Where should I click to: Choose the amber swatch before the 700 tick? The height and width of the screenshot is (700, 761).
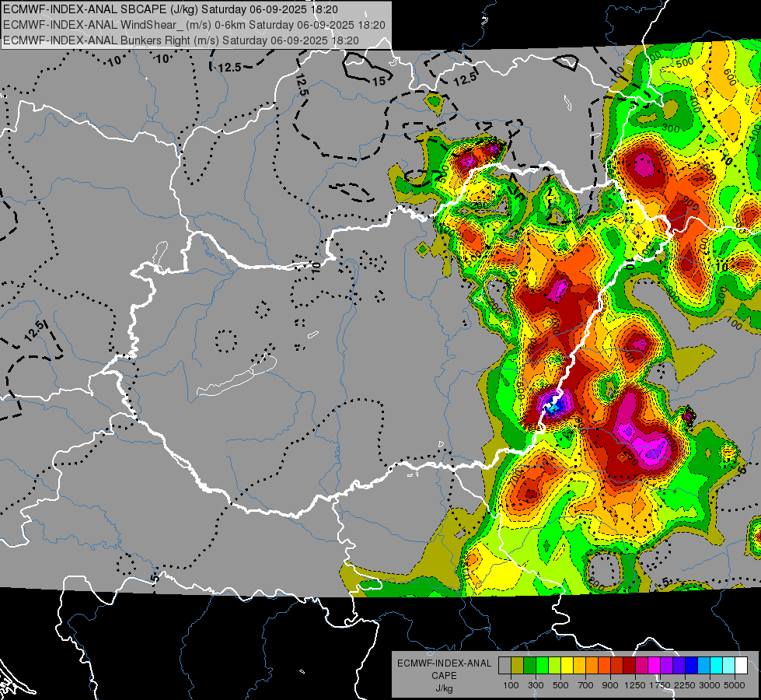(x=579, y=665)
